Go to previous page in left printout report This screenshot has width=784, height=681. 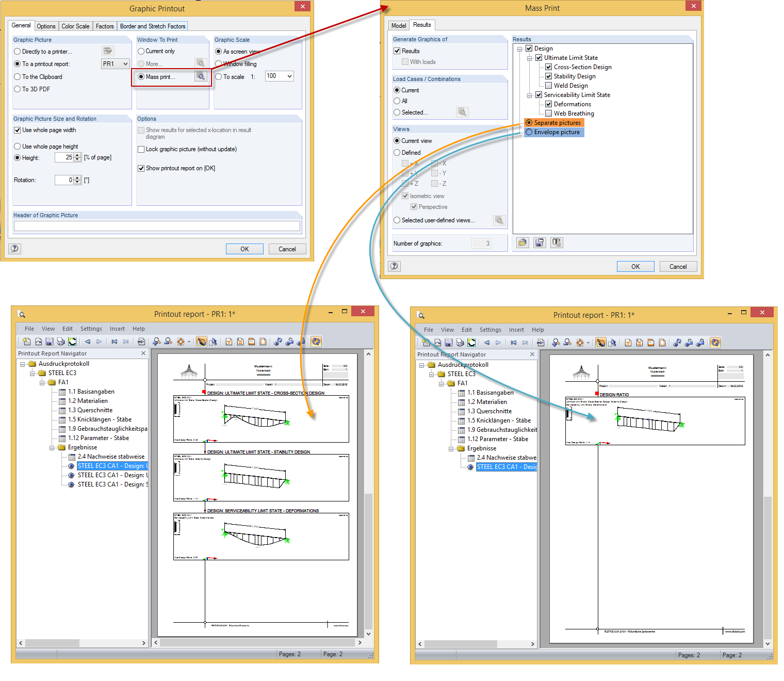[88, 342]
